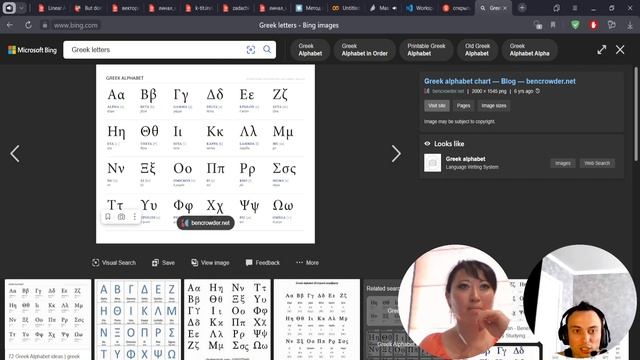Switch to the Works tab with VS Code icon

pyautogui.click(x=419, y=8)
